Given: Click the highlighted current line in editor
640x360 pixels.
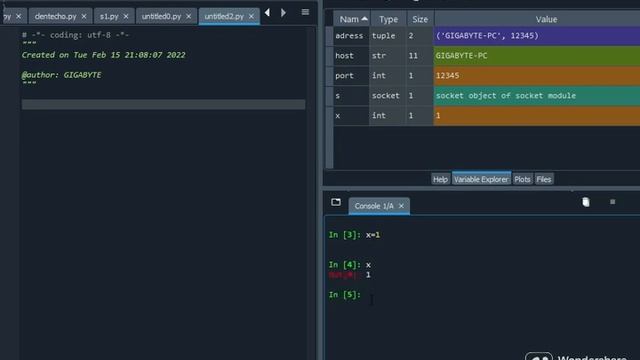Looking at the screenshot, I should pos(163,104).
